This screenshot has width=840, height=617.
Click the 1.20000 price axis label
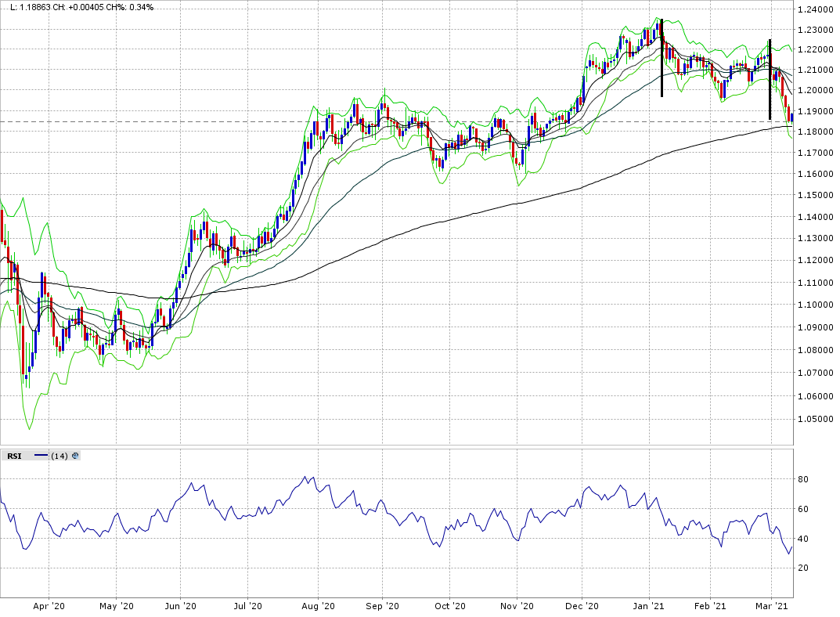816,90
